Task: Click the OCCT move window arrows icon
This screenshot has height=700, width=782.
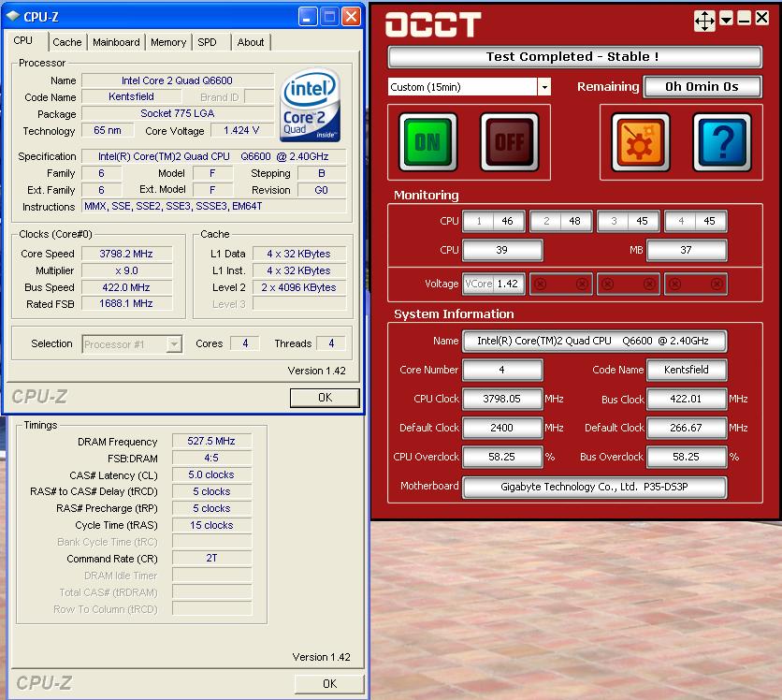Action: 704,21
